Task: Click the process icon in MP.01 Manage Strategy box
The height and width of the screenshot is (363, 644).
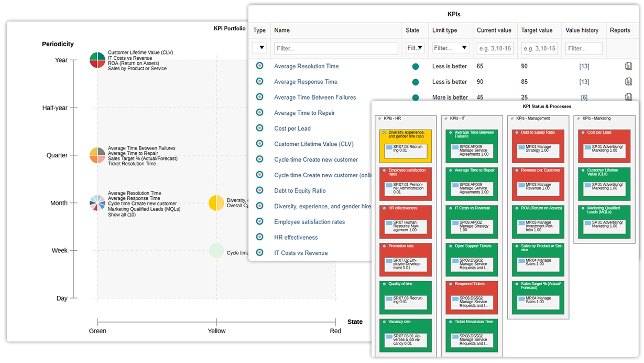Action: 521,148
